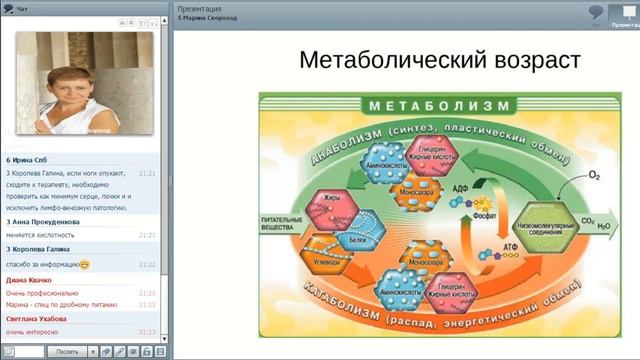Click the chat scrollbar down arrow
640x360 pixels.
point(164,339)
